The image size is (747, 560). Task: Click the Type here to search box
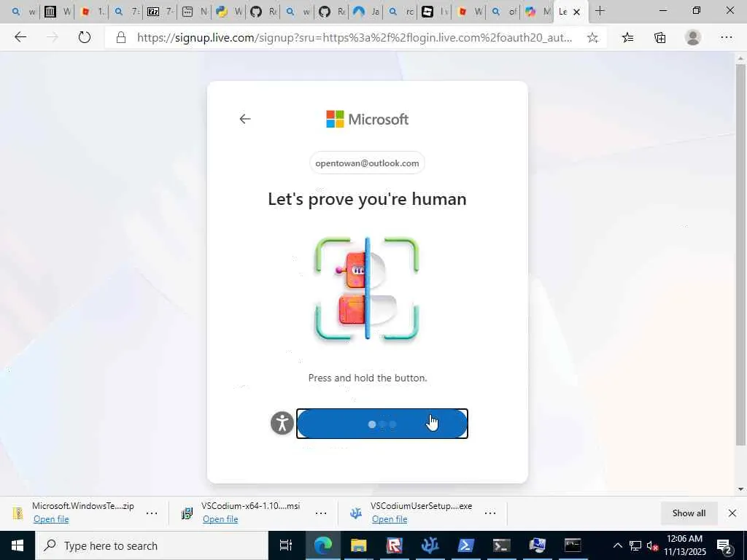point(152,545)
